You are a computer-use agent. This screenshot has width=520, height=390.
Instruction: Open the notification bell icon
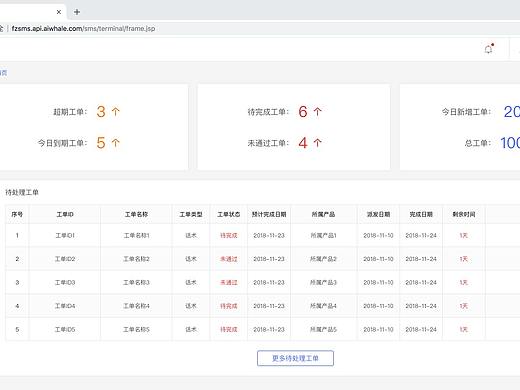tap(489, 49)
